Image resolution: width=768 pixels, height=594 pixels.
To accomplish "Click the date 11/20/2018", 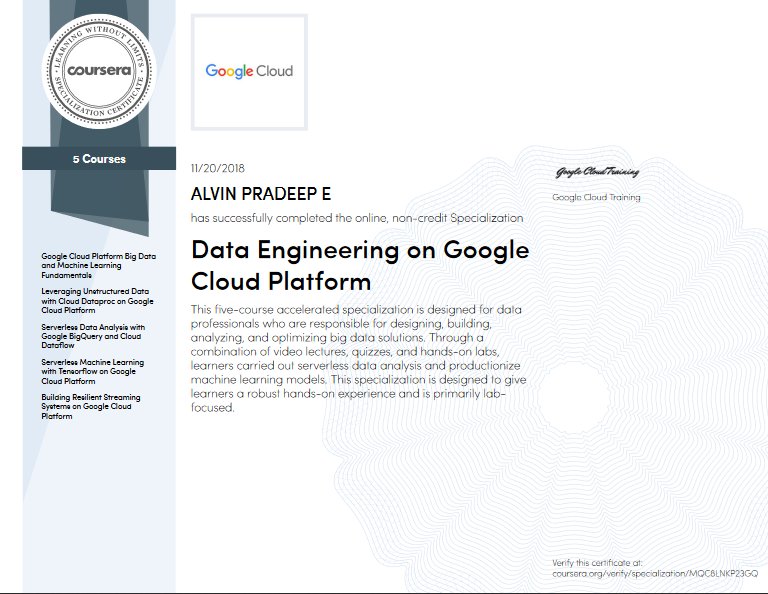I will click(x=217, y=168).
